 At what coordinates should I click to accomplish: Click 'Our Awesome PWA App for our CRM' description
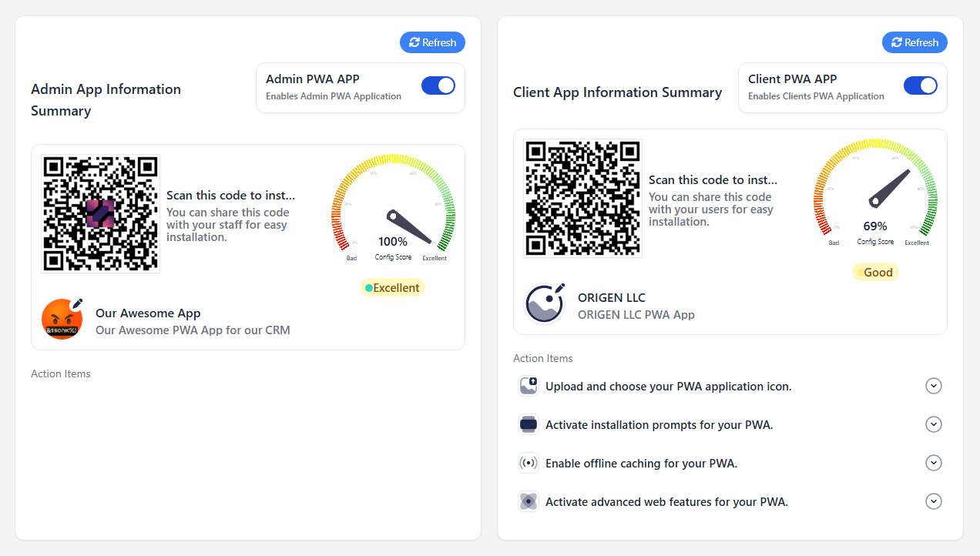(x=193, y=330)
